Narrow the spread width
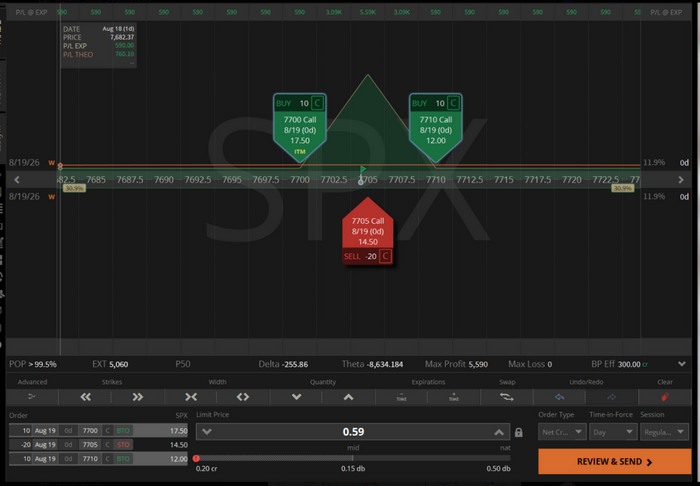The height and width of the screenshot is (486, 700). pos(191,397)
